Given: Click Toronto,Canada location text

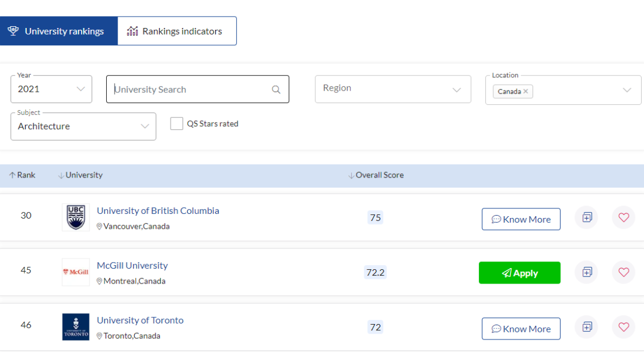Looking at the screenshot, I should (132, 336).
